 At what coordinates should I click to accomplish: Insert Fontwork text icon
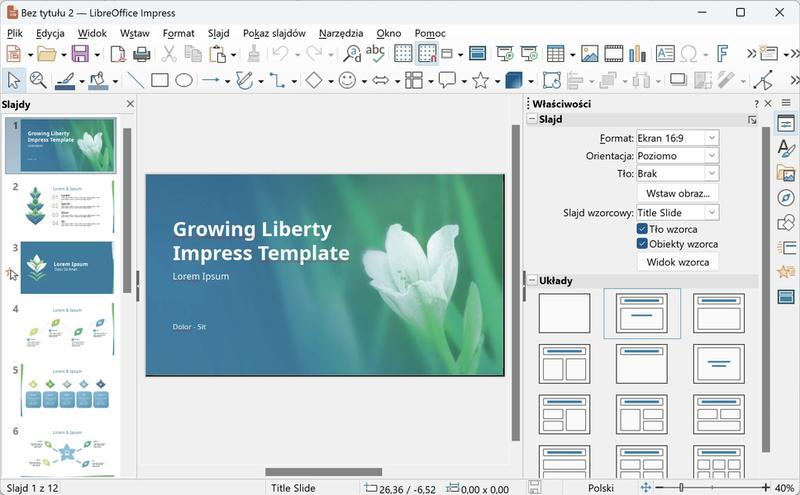722,54
